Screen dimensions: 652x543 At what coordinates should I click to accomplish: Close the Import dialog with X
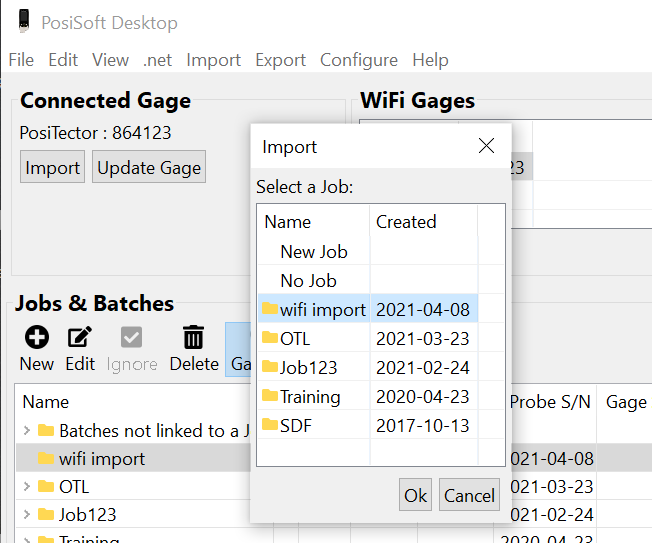point(486,147)
